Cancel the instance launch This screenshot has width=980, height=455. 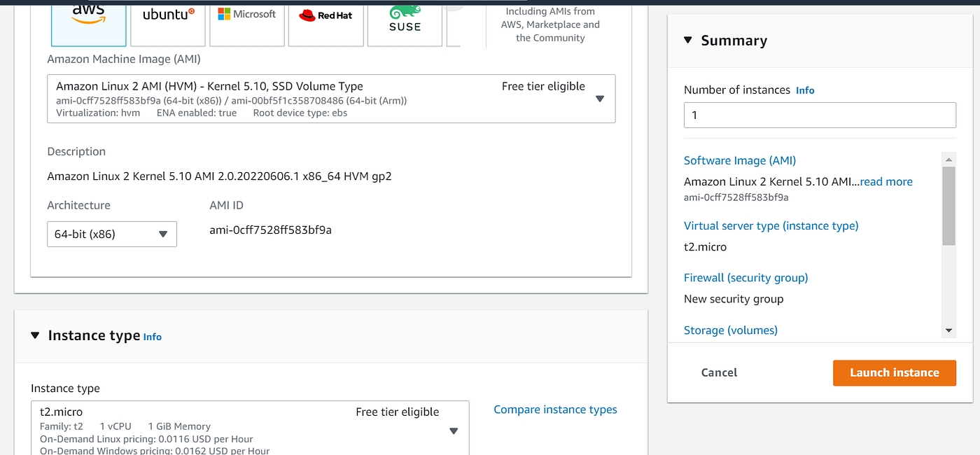718,372
